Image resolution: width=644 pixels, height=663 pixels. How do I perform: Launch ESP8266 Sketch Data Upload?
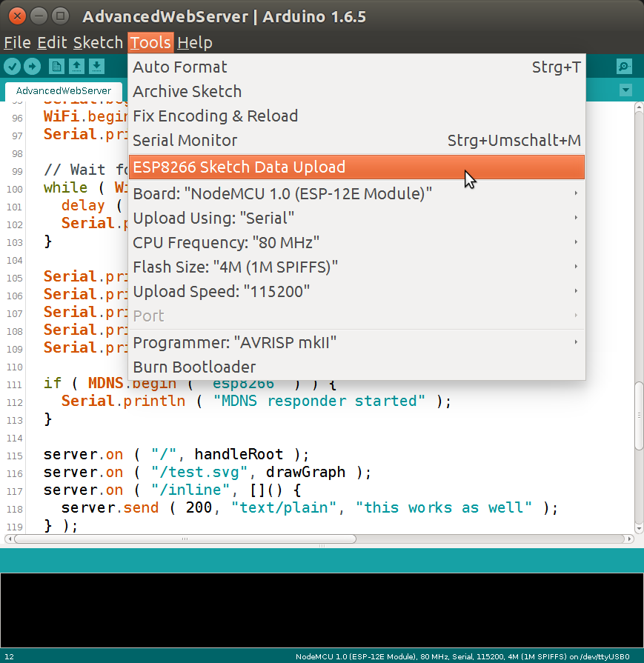(356, 167)
